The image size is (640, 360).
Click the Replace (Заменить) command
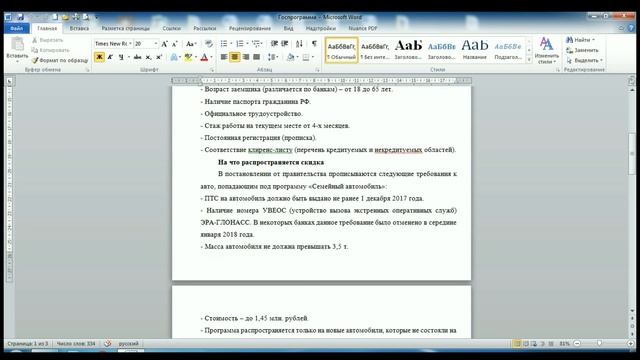[582, 50]
